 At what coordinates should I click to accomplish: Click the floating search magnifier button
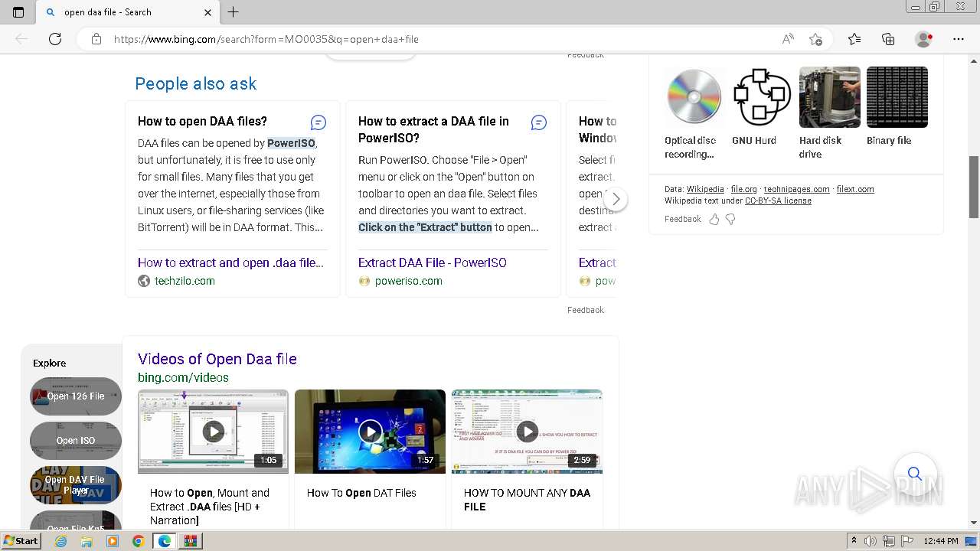click(915, 474)
